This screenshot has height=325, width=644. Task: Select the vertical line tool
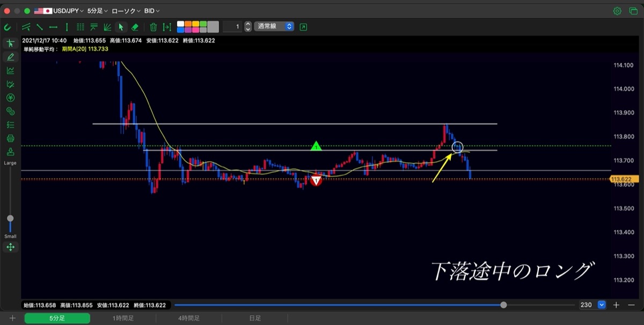[67, 27]
